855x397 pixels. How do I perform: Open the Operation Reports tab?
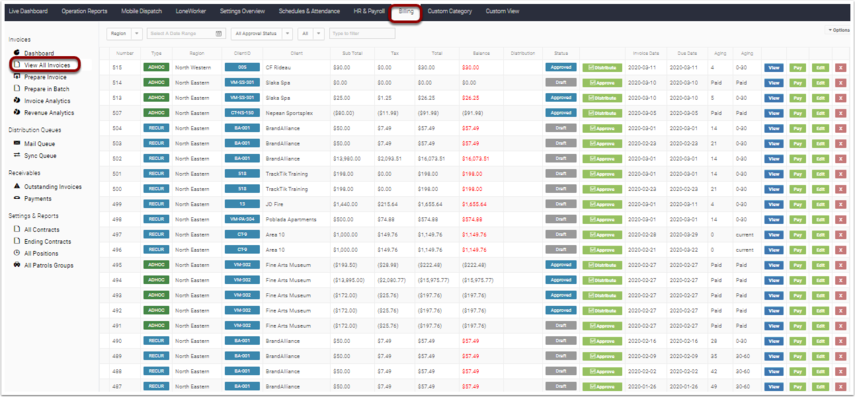84,11
